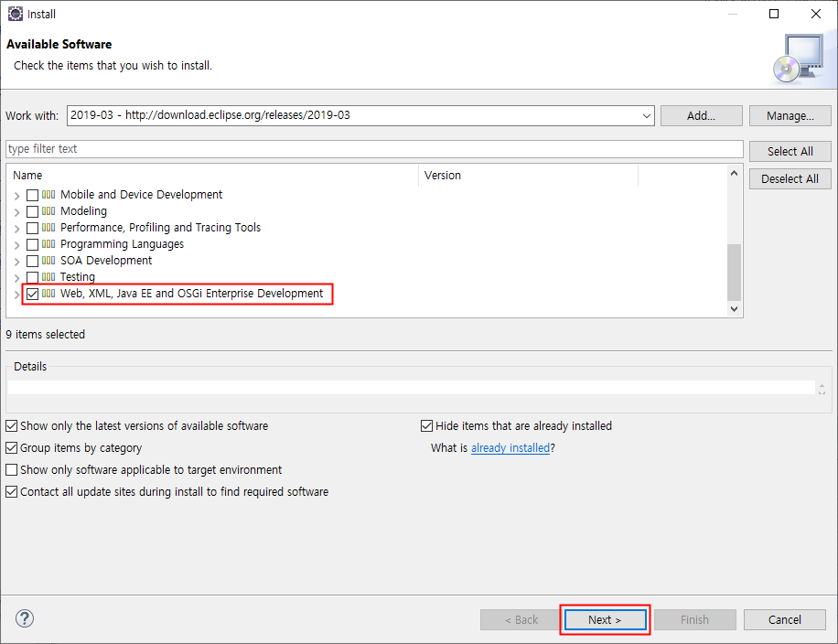This screenshot has width=838, height=644.
Task: Click the software list scroll up arrow
Action: [x=734, y=173]
